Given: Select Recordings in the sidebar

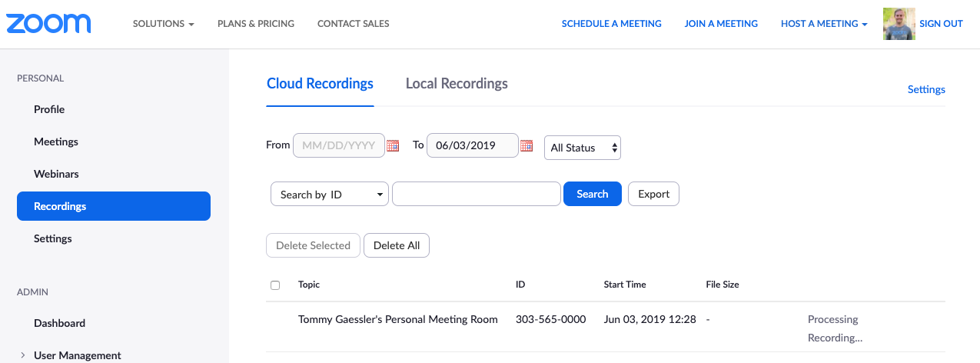Looking at the screenshot, I should click(x=114, y=206).
